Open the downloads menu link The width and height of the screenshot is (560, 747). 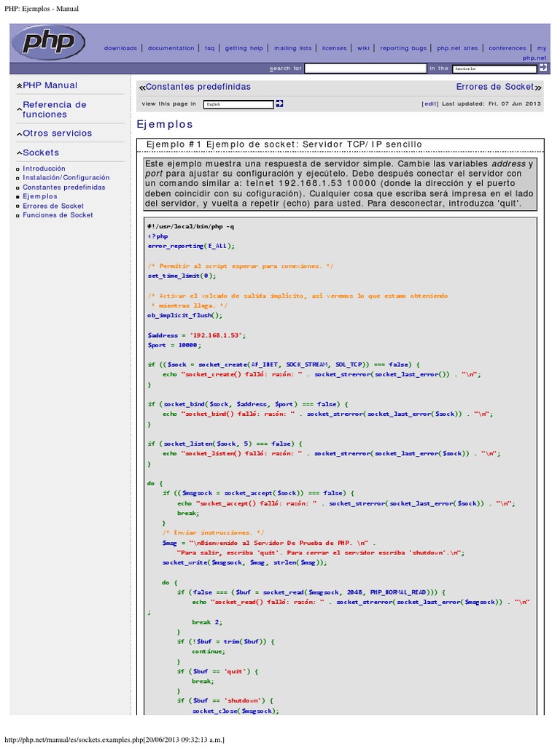point(120,48)
